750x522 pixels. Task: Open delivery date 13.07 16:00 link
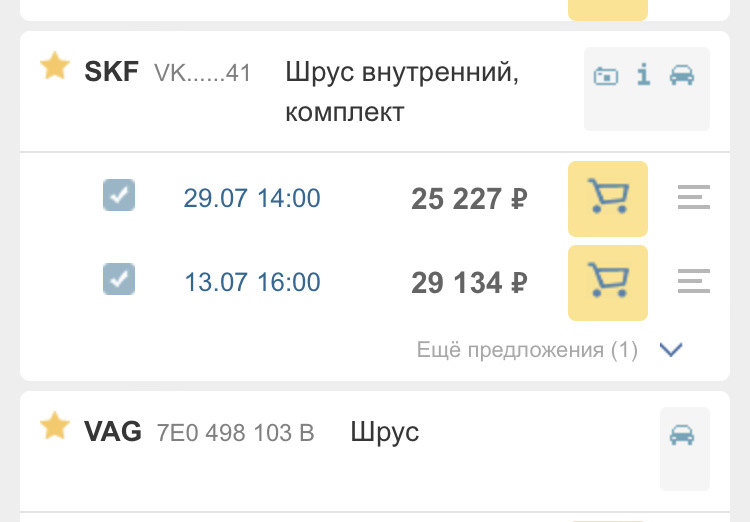pos(252,282)
